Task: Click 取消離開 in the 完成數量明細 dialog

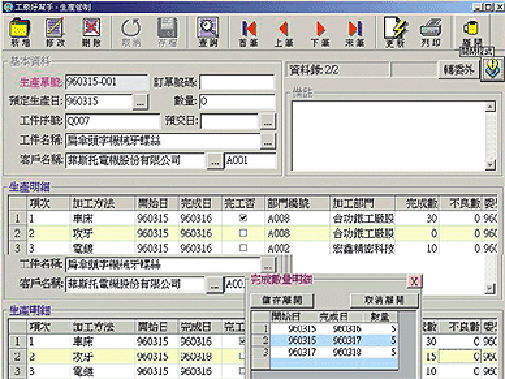Action: (384, 300)
